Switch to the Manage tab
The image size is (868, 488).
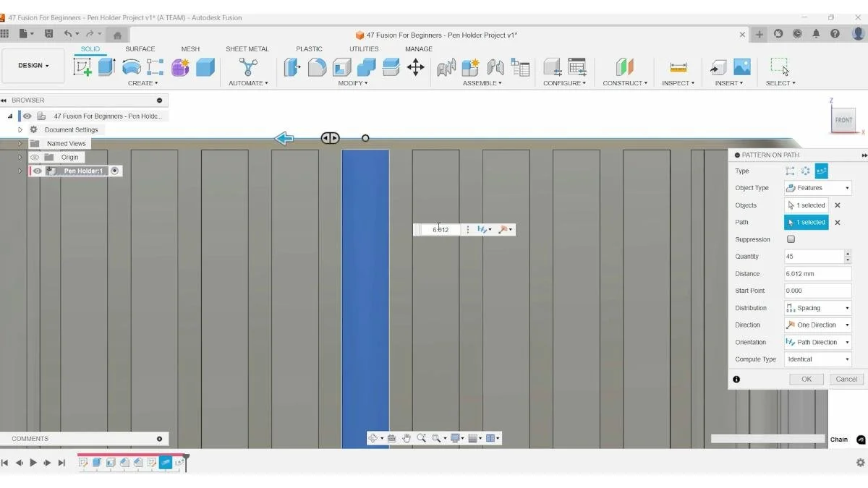419,49
